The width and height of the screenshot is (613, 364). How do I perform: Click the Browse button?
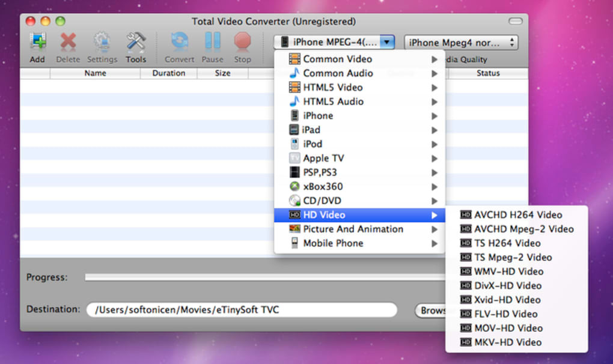pos(430,311)
